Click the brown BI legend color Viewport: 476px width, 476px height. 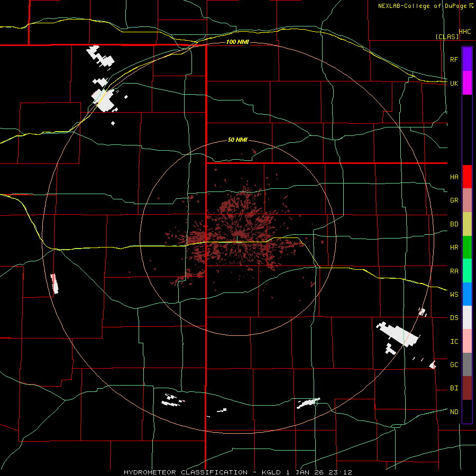point(467,388)
